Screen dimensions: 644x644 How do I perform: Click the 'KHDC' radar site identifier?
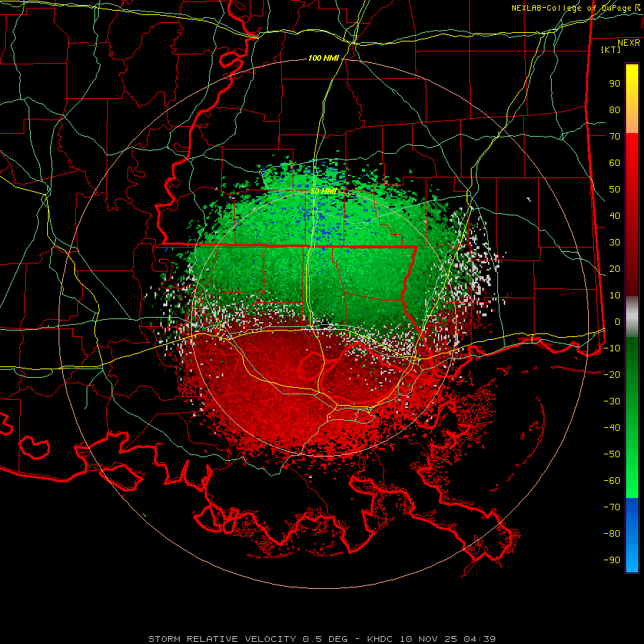pyautogui.click(x=380, y=639)
